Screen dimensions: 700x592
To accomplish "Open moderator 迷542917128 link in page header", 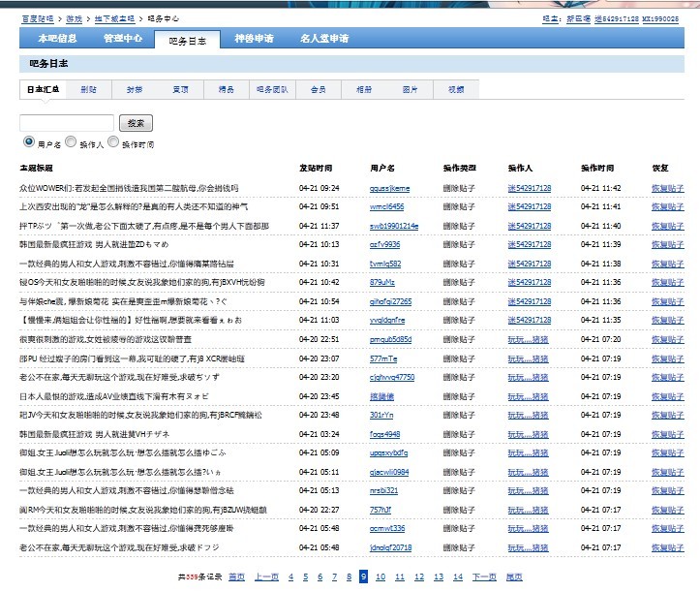I will (x=617, y=18).
